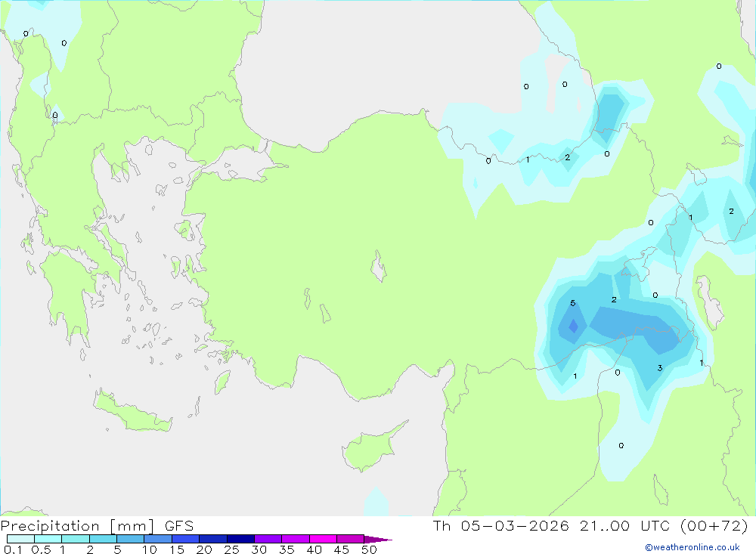Click the '15' legend scale label
Screen dimensions: 756x554
[x=176, y=549]
